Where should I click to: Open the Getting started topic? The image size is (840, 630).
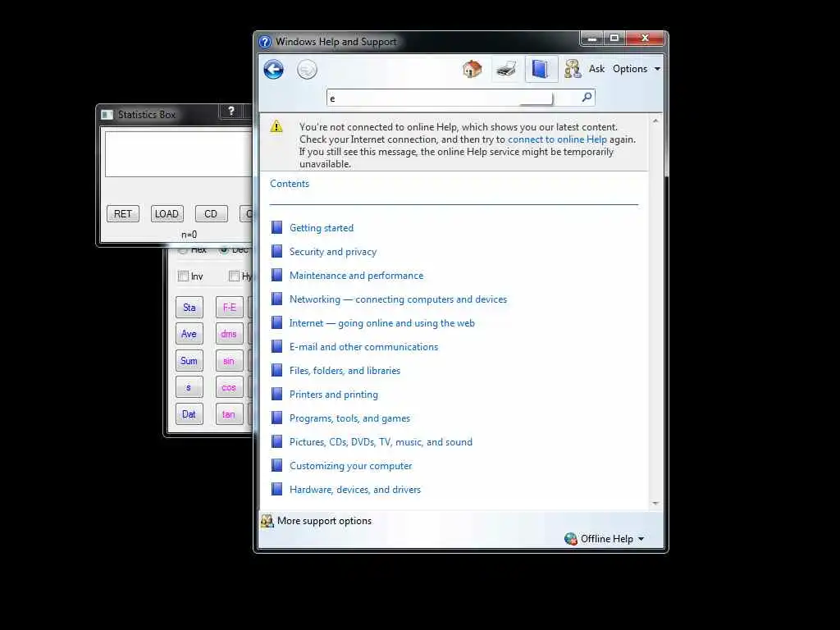[x=322, y=228]
